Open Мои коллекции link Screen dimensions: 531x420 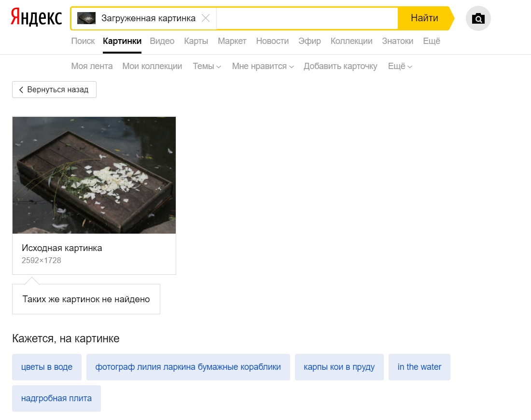[152, 66]
